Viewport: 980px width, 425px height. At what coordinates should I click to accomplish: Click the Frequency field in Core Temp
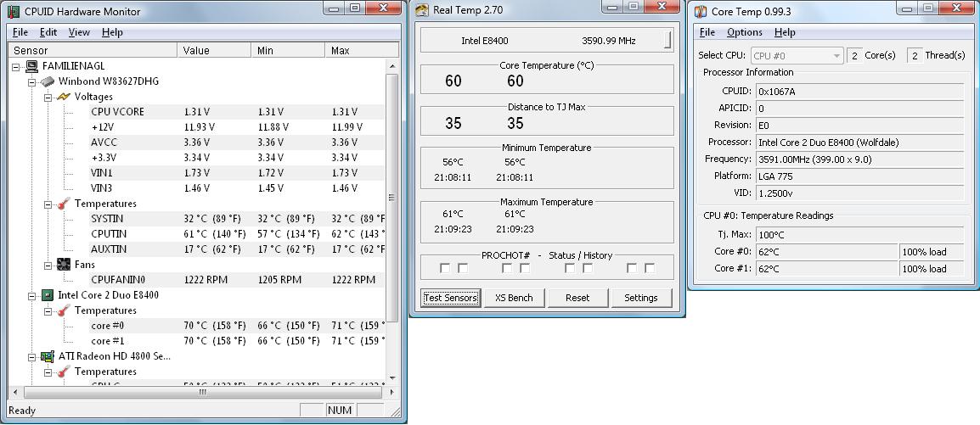click(860, 159)
